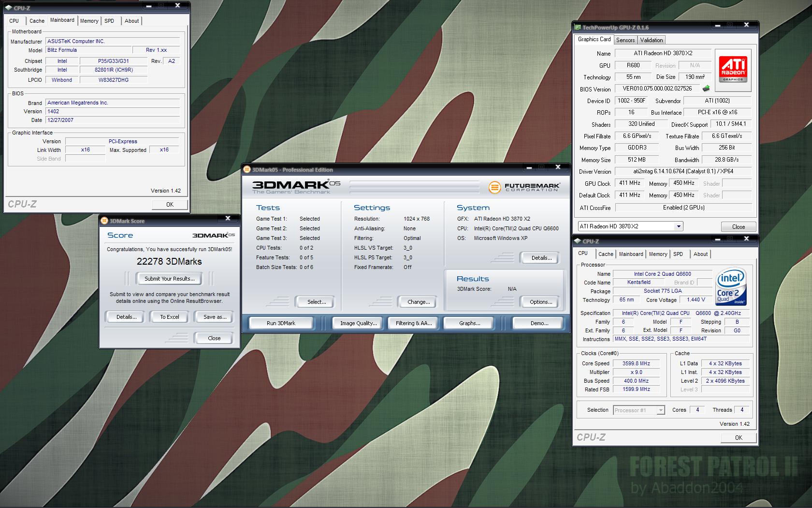Click Submit Your Results button
This screenshot has width=812, height=508.
pos(170,279)
